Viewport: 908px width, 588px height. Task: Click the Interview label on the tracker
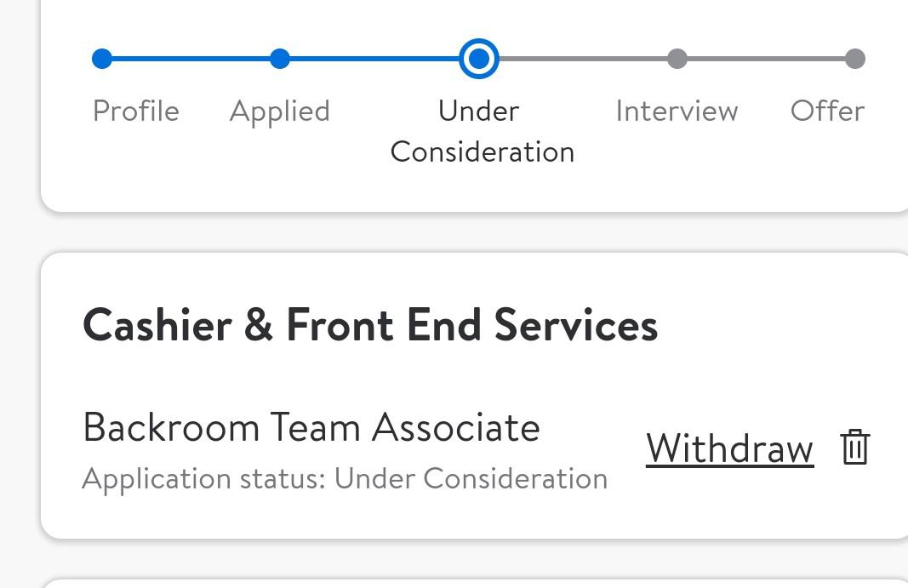click(677, 111)
